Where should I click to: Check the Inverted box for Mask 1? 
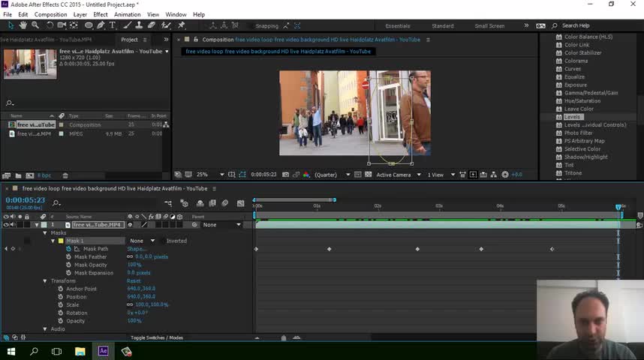(x=163, y=241)
